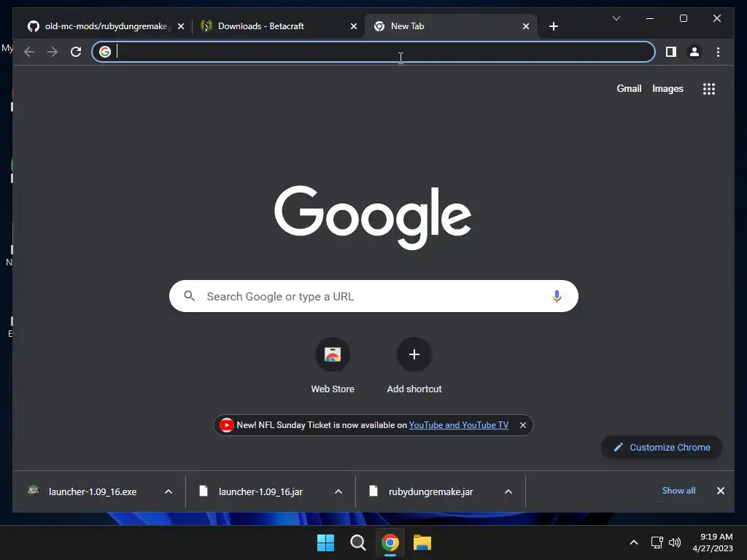The image size is (747, 560).
Task: Open File Explorer from the taskbar
Action: coord(422,542)
